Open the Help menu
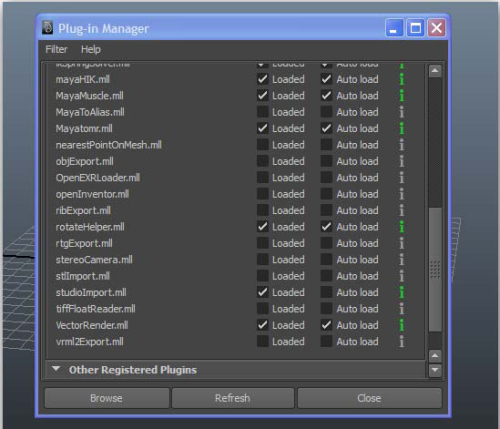 [91, 49]
